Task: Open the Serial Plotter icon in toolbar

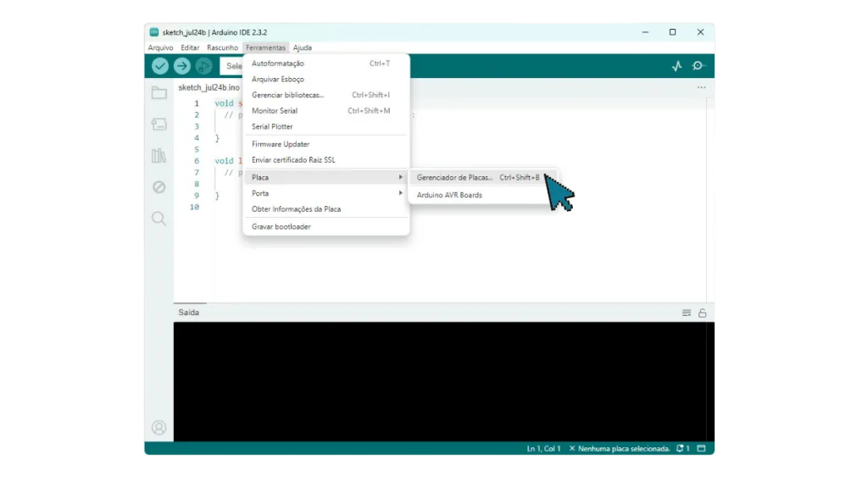Action: tap(677, 66)
